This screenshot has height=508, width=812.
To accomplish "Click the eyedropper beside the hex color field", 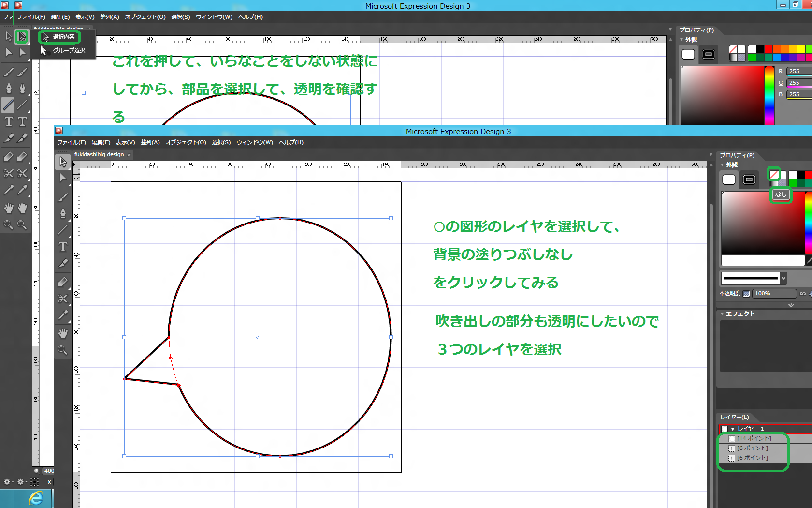I will [x=809, y=260].
